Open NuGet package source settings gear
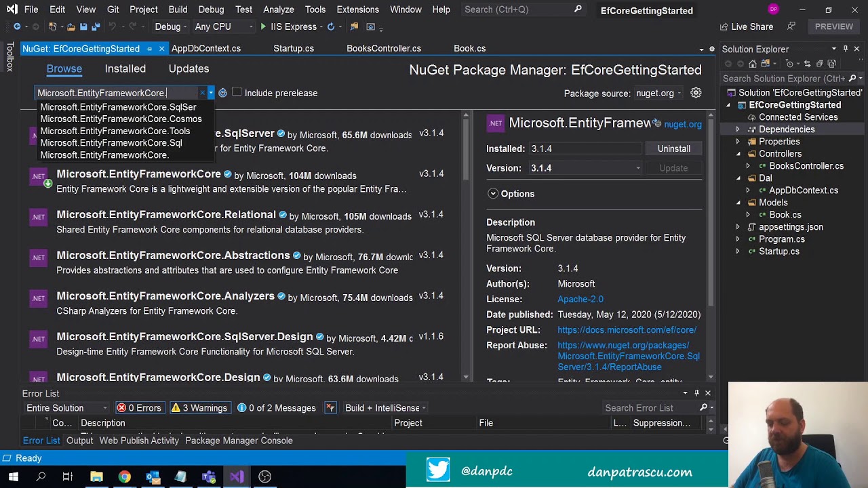868x488 pixels. [696, 93]
